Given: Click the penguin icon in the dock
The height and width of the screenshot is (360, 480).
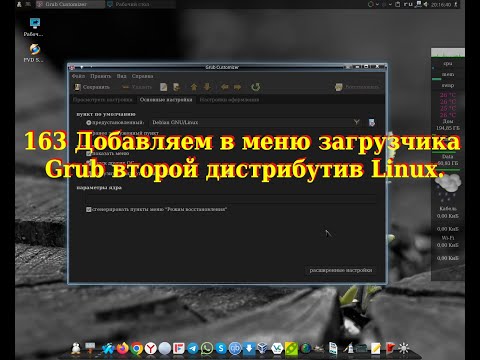Looking at the screenshot, I should (76, 348).
